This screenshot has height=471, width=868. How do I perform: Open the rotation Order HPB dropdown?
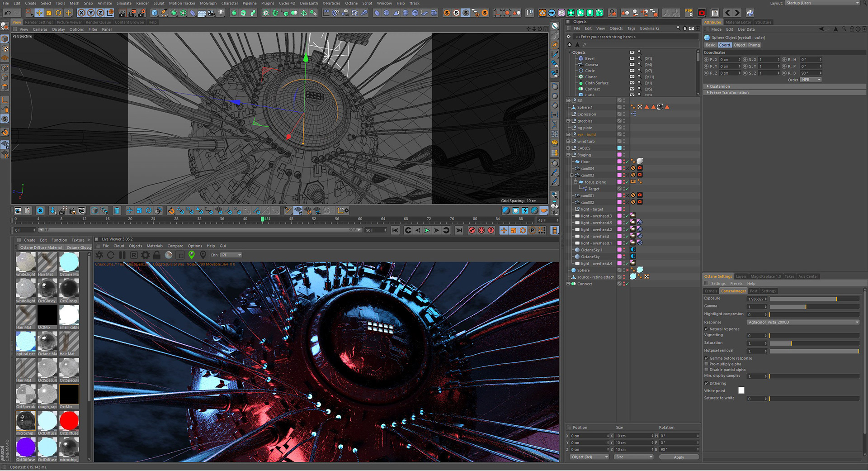point(810,80)
